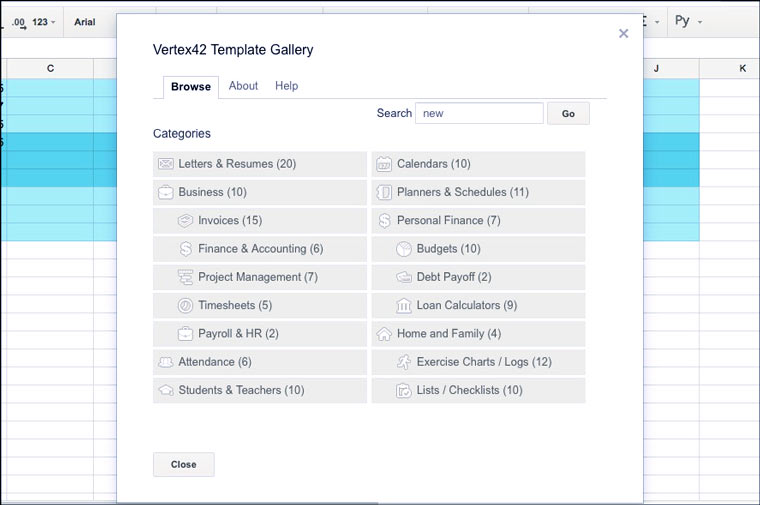Click the Project Management category icon
Viewport: 760px width, 505px height.
coord(185,277)
